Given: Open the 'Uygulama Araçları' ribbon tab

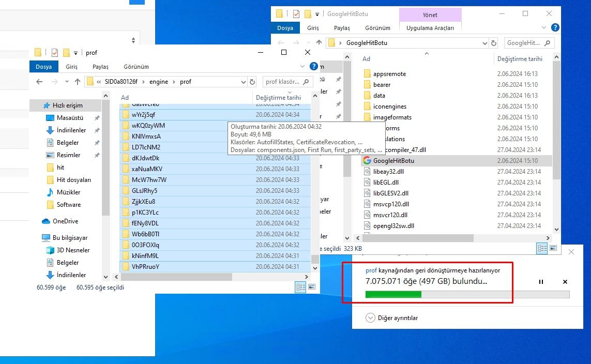Looking at the screenshot, I should [x=430, y=28].
